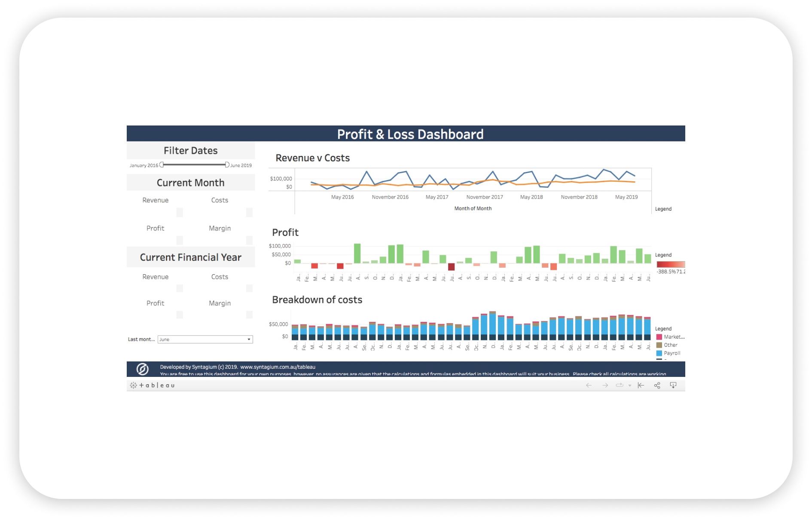Viewport: 812px width, 520px height.
Task: Click the refresh dropdown arrow in the toolbar
Action: (630, 385)
